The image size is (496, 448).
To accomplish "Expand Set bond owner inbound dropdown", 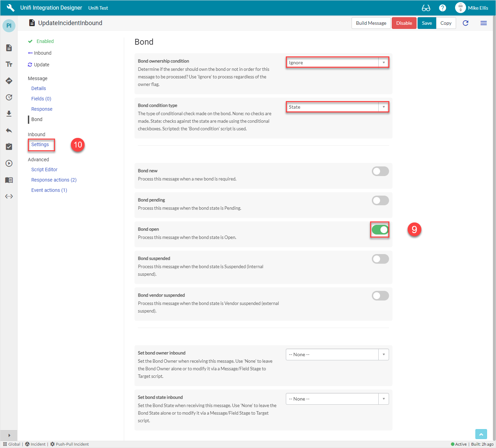I will (337, 354).
